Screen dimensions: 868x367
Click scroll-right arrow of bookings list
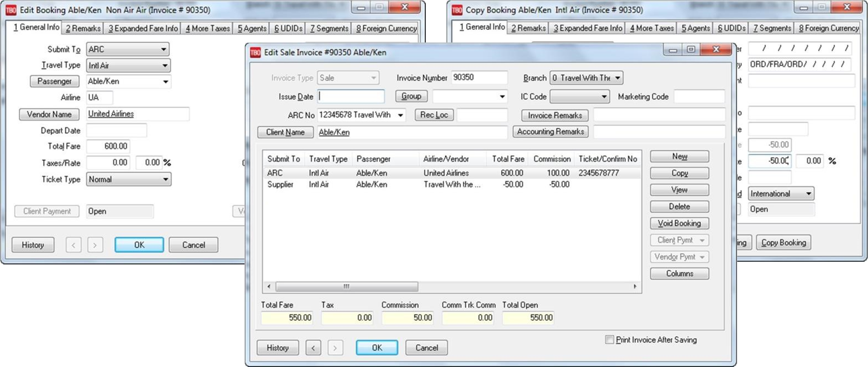pyautogui.click(x=635, y=286)
